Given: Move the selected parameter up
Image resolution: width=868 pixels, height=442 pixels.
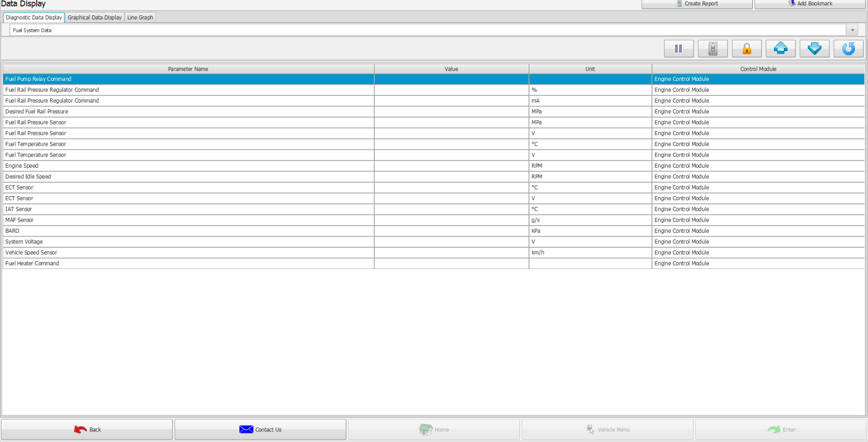Looking at the screenshot, I should coord(780,49).
